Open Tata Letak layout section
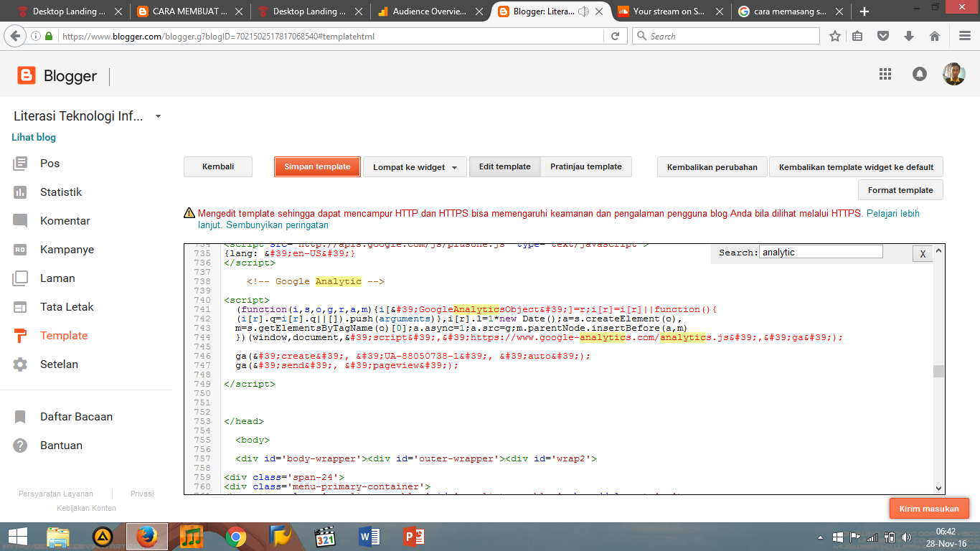 tap(67, 307)
